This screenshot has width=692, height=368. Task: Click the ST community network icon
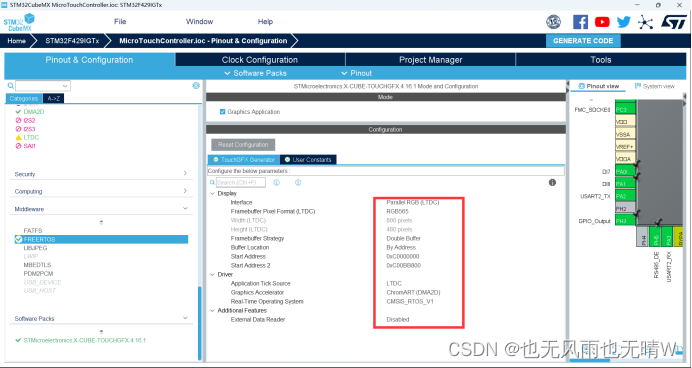tap(645, 22)
